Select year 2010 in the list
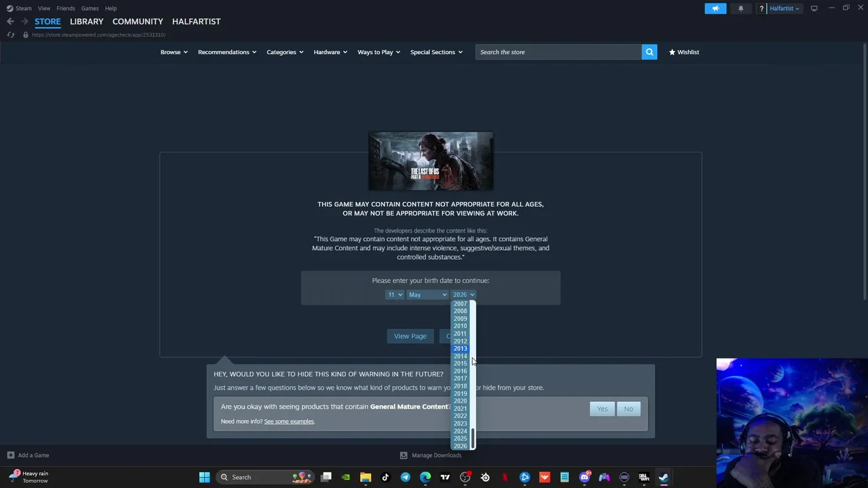Image resolution: width=868 pixels, height=488 pixels. point(460,326)
